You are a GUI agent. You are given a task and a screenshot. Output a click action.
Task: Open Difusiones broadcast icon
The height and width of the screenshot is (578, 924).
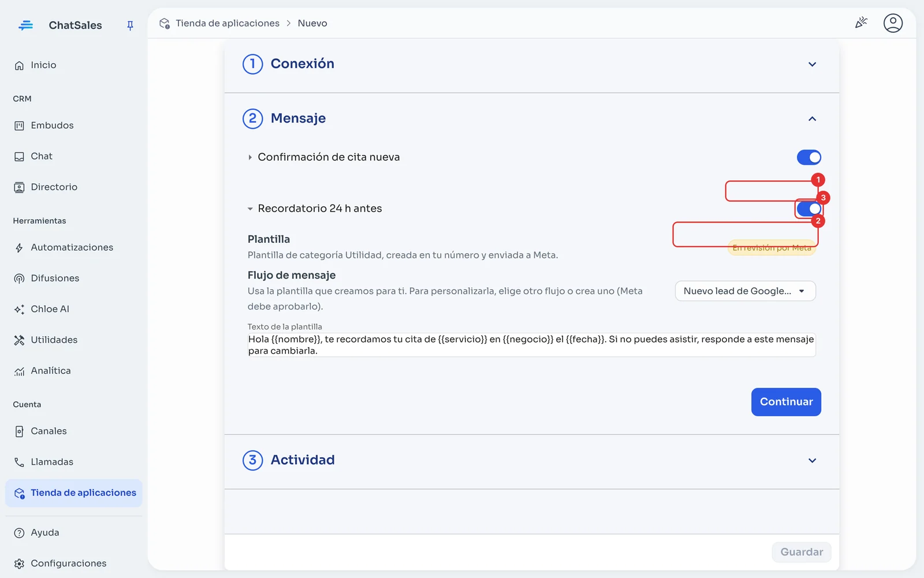pyautogui.click(x=19, y=279)
